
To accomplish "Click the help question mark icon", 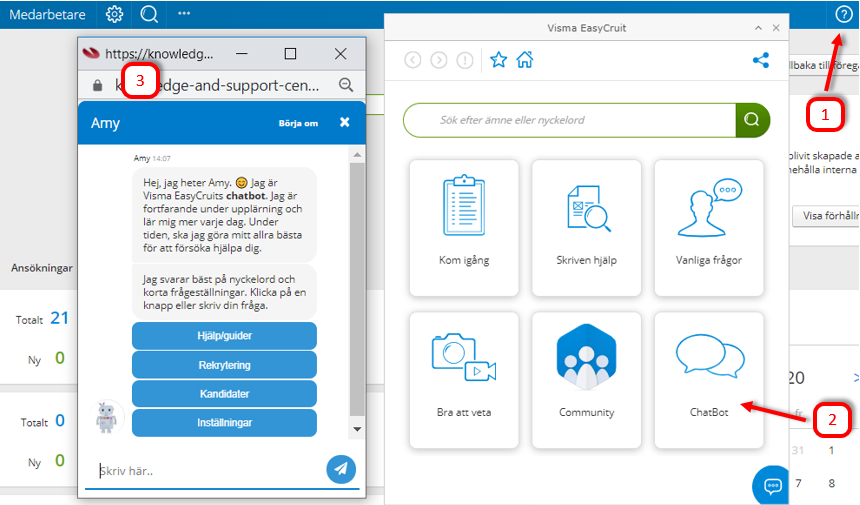I will point(843,14).
